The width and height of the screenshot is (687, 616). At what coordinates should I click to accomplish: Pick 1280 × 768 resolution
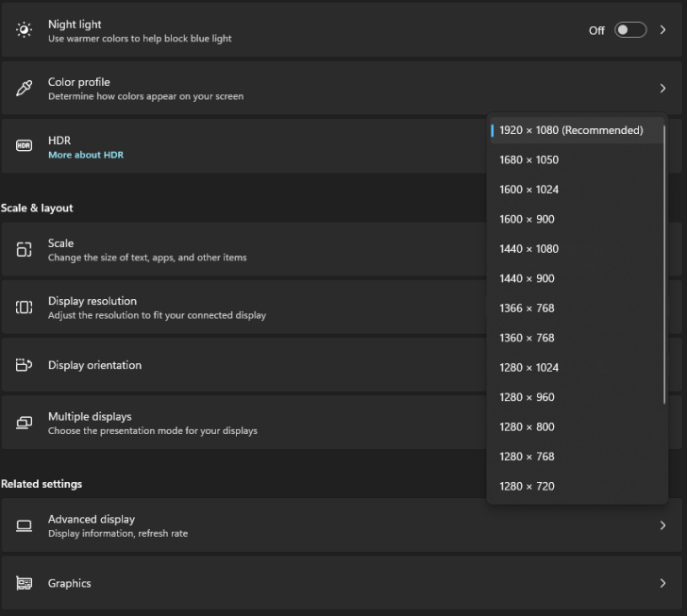577,457
